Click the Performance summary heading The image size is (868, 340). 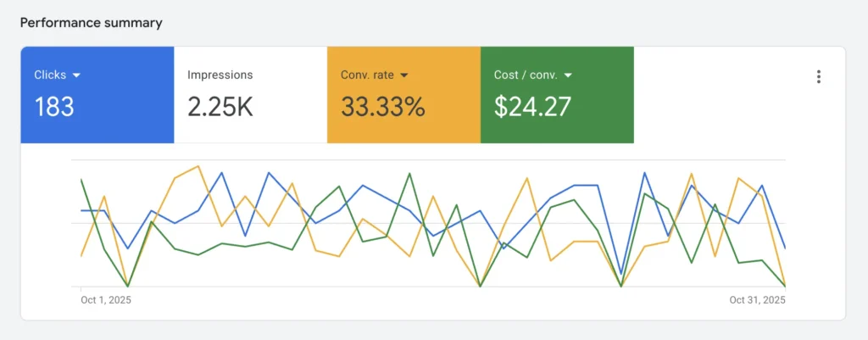[92, 22]
